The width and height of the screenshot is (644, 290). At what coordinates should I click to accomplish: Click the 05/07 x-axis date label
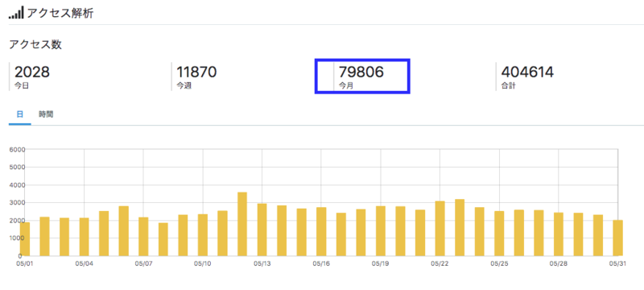(143, 264)
